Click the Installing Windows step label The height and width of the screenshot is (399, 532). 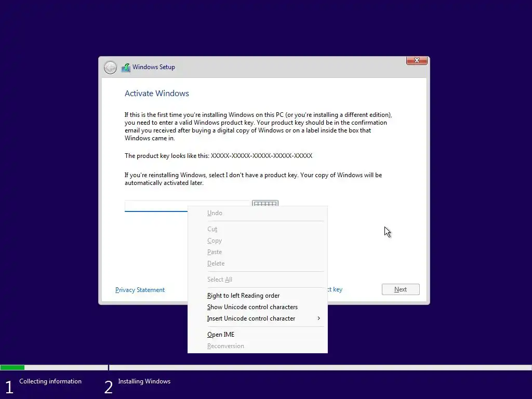tap(144, 381)
